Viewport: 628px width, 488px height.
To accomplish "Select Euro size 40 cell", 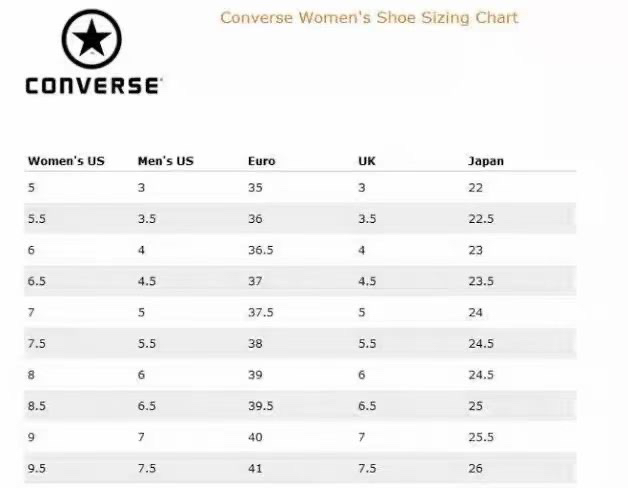I will pyautogui.click(x=255, y=438).
